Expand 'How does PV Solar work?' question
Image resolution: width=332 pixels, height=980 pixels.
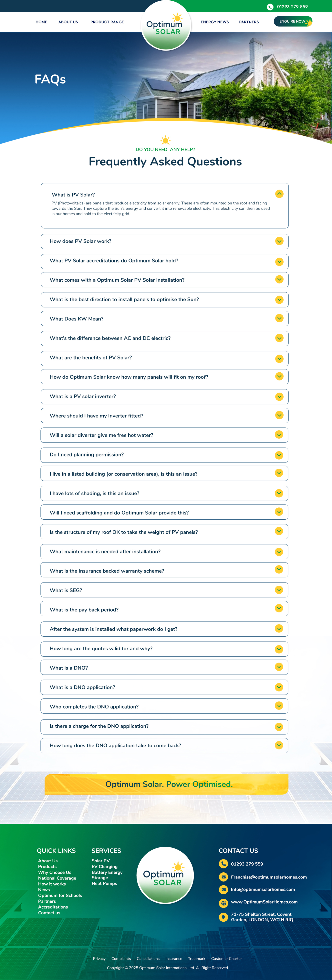(279, 241)
